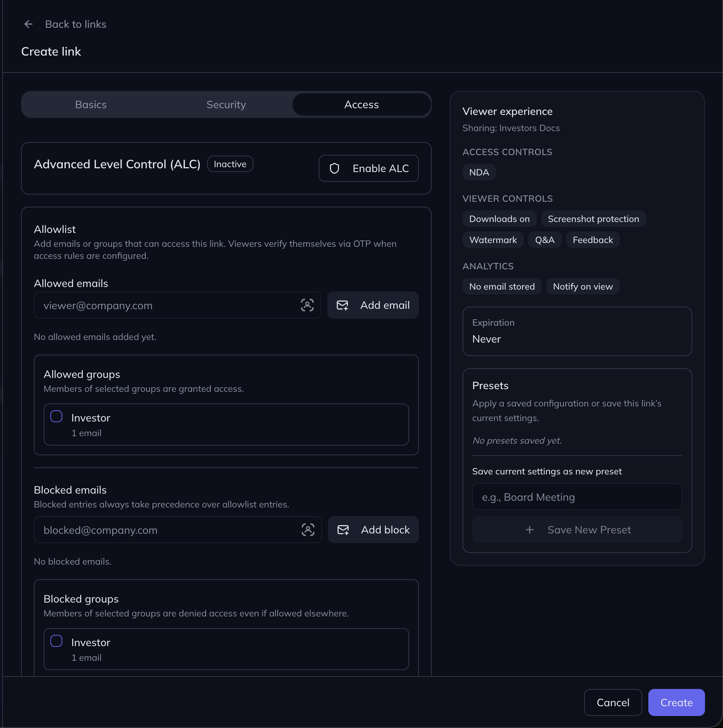723x728 pixels.
Task: Click the shield icon on Enable ALC
Action: point(334,168)
